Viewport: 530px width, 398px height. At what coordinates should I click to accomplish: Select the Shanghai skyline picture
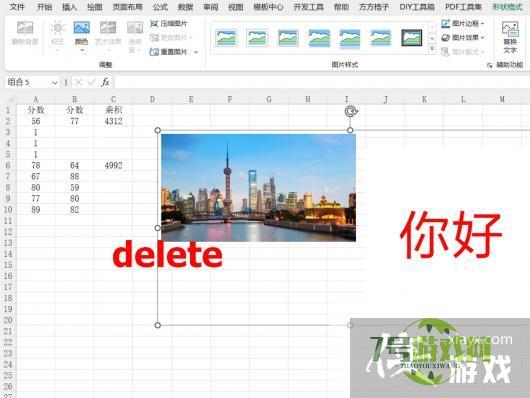point(258,188)
